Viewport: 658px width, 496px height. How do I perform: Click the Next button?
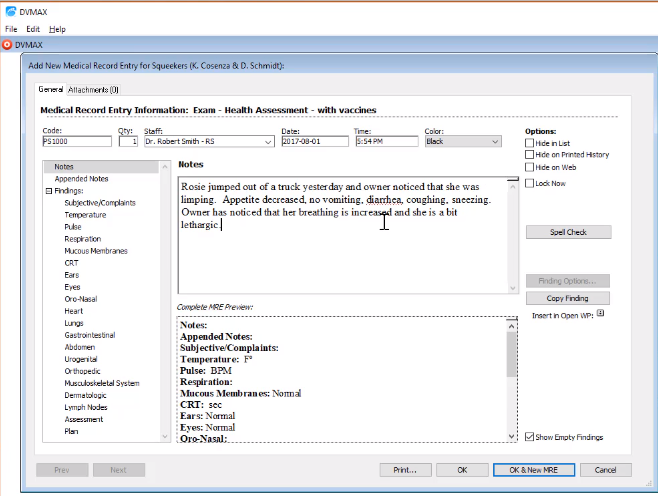pos(119,470)
